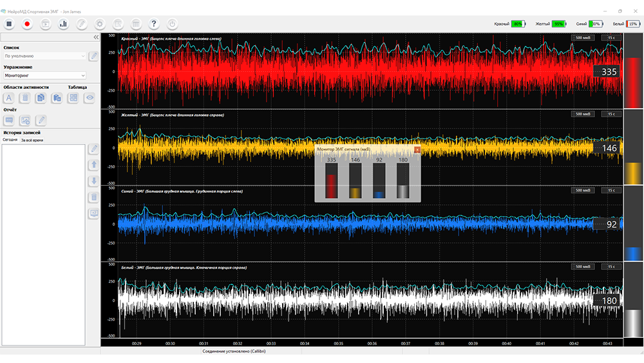This screenshot has height=363, width=644.
Task: Collapse the left side panel with double chevron
Action: (96, 37)
